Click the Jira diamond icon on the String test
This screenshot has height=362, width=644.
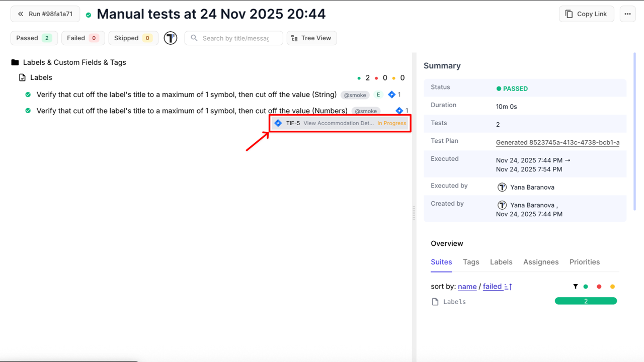tap(391, 95)
